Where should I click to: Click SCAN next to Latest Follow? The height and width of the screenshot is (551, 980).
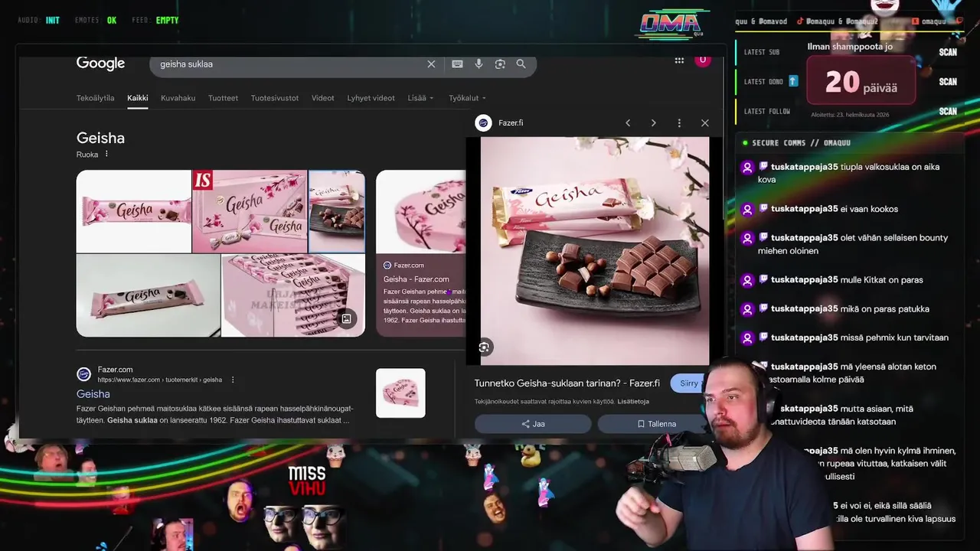click(x=948, y=111)
